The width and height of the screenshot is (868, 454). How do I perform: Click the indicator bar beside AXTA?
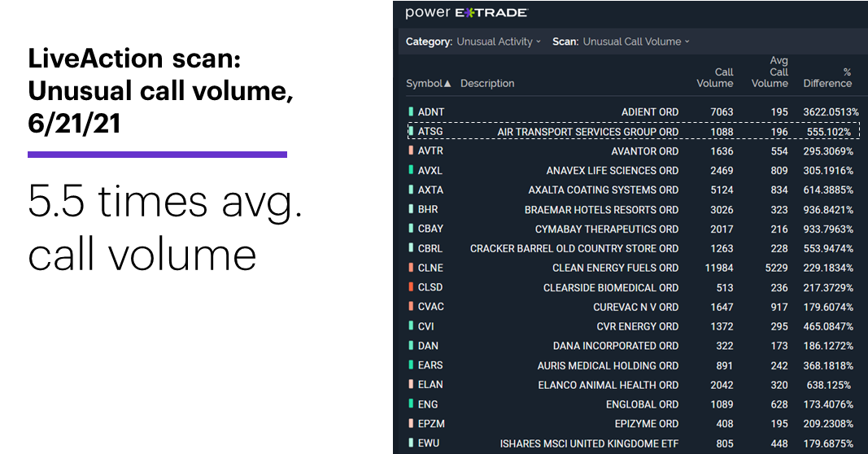[x=411, y=190]
